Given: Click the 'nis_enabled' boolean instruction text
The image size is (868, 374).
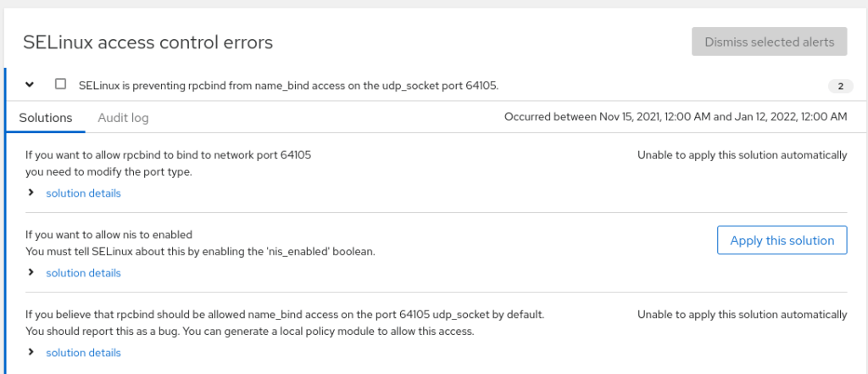Looking at the screenshot, I should pos(199,252).
